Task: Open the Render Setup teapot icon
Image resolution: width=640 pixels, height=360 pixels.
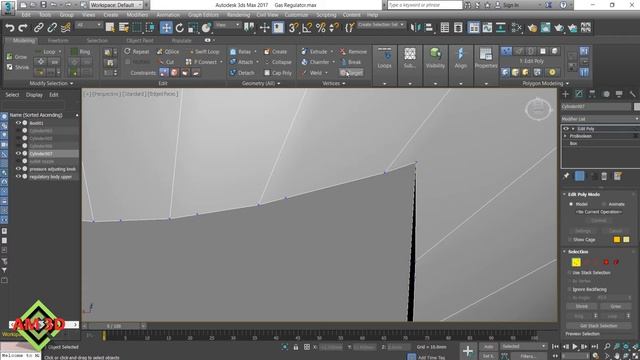Action: click(532, 28)
